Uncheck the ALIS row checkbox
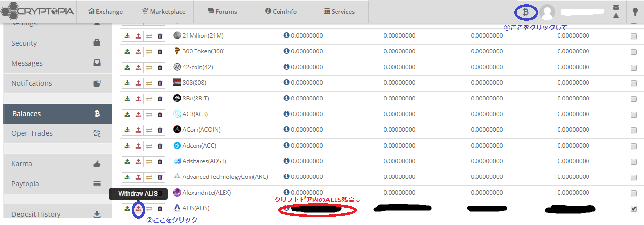This screenshot has width=644, height=225. click(x=633, y=209)
